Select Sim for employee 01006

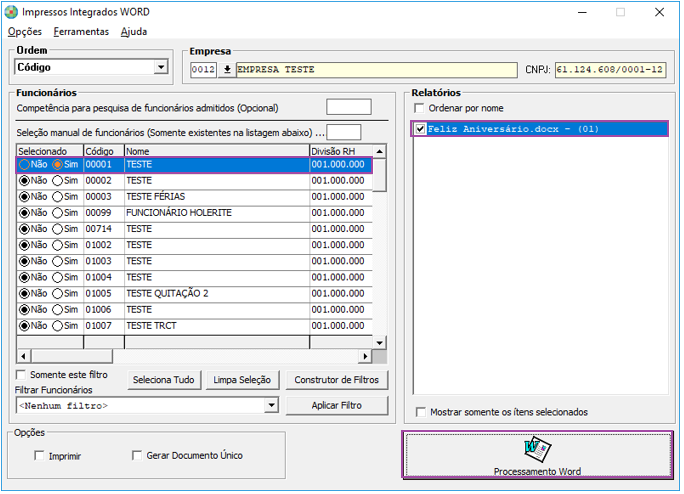[58, 311]
